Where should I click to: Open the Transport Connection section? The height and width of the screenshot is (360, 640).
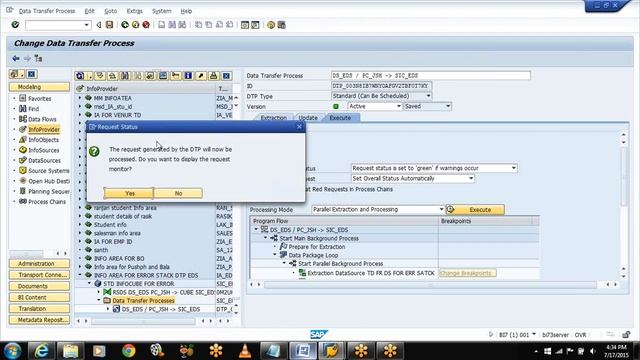point(39,275)
